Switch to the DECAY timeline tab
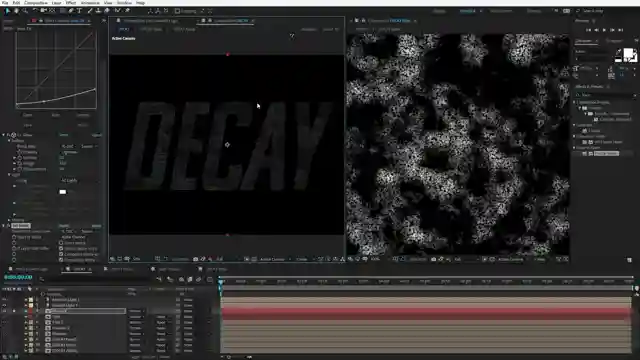The width and height of the screenshot is (640, 360). tap(79, 269)
